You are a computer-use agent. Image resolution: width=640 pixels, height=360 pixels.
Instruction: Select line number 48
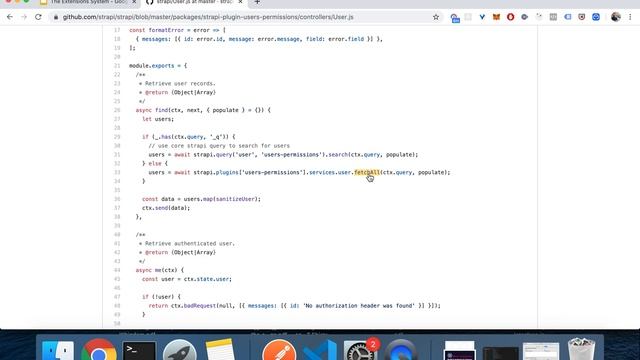click(x=117, y=306)
